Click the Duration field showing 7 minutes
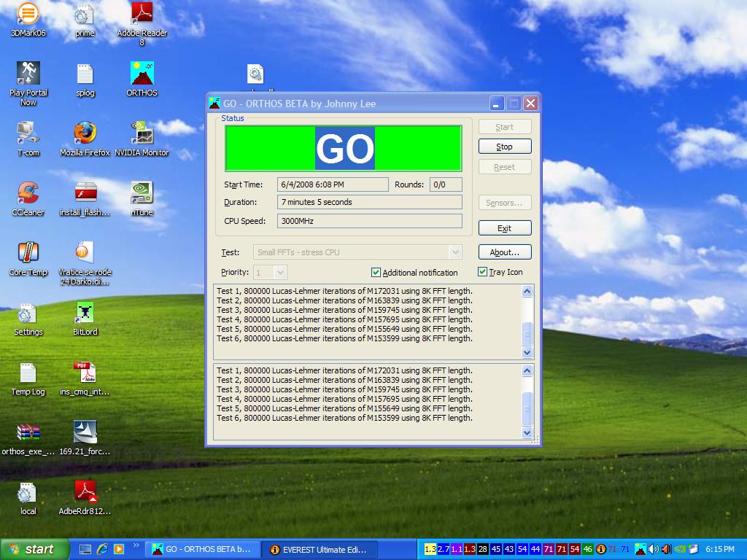The image size is (747, 560). [x=370, y=202]
